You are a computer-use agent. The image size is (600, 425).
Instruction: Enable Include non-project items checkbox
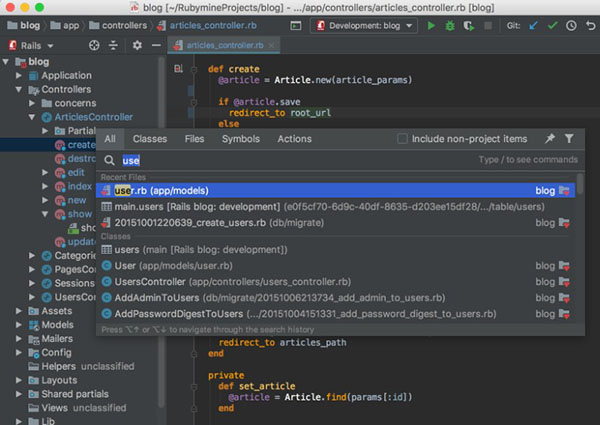402,138
